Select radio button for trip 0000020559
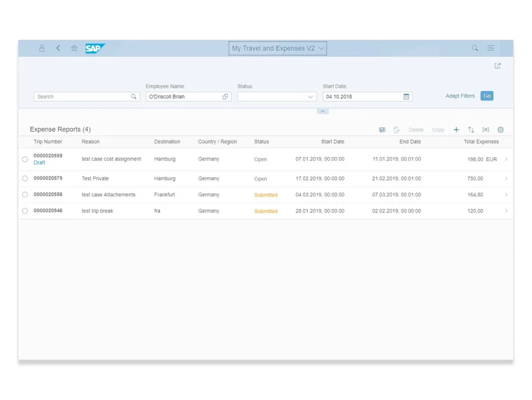The image size is (532, 400). (x=25, y=159)
